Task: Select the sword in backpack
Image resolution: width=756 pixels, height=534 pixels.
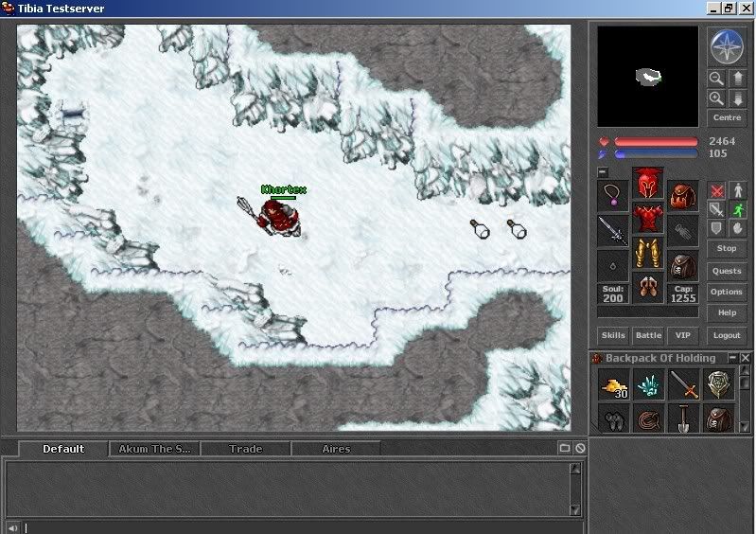Action: click(x=684, y=384)
